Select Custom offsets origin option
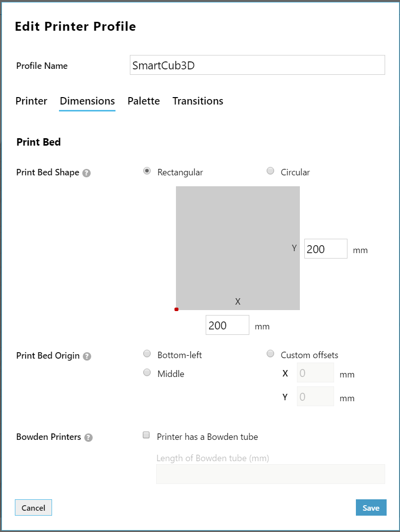 (271, 354)
